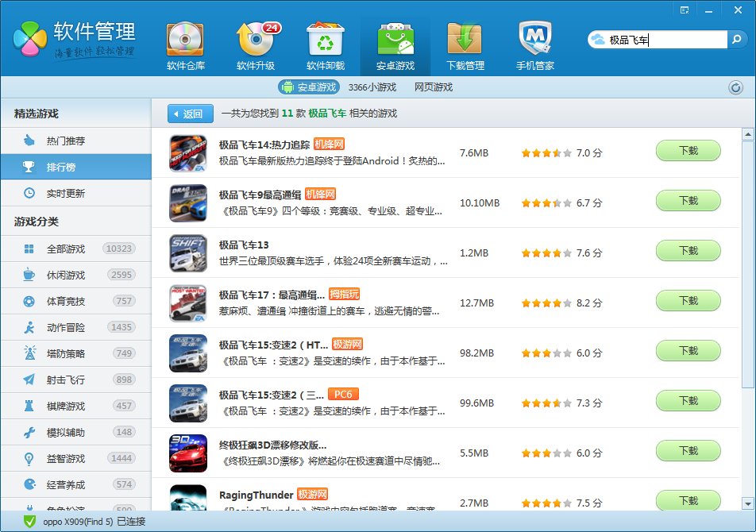Image resolution: width=756 pixels, height=532 pixels.
Task: Select the 安卓游戏 sub-tab
Action: click(309, 87)
